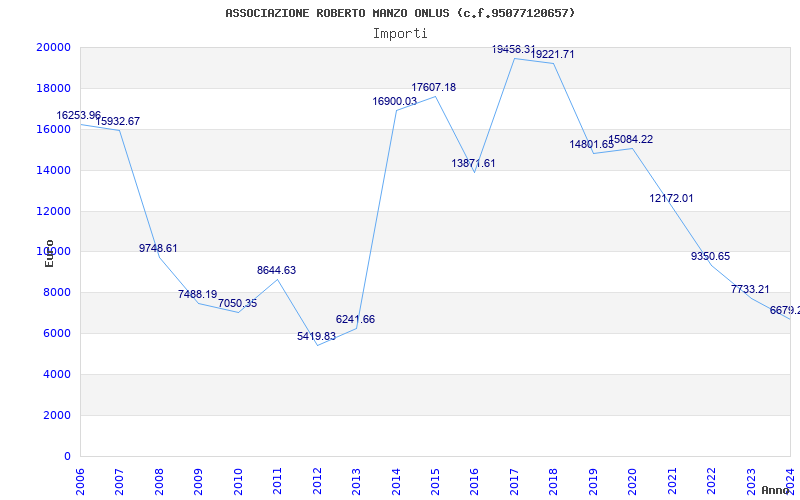Viewport: 800px width, 500px height.
Task: Click x-axis year 2009
Action: point(198,481)
